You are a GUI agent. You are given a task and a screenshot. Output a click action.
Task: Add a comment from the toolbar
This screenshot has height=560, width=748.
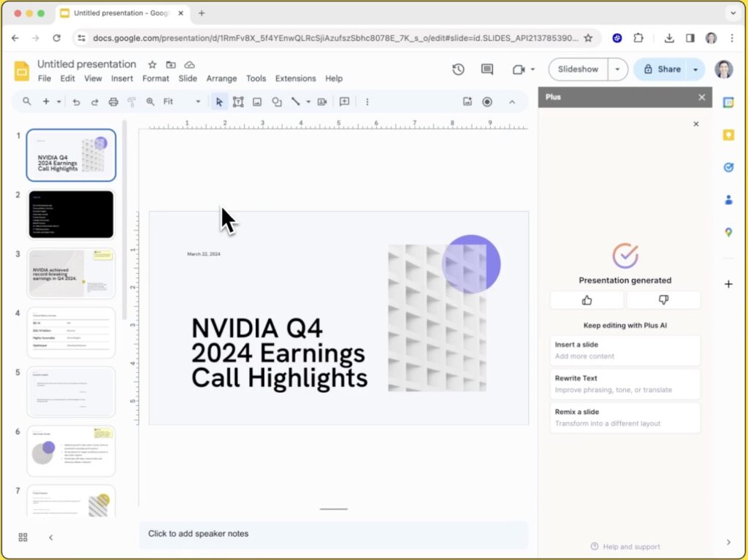point(344,101)
